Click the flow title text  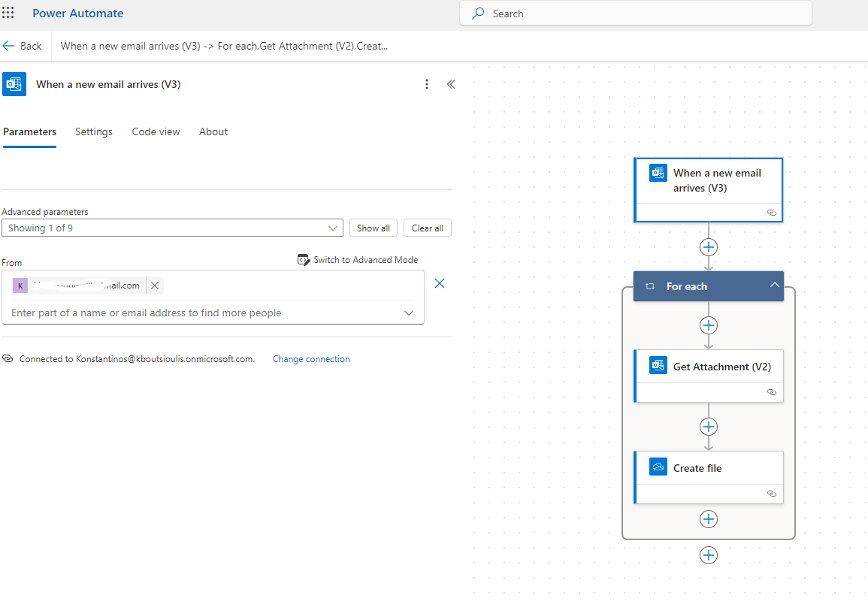[x=224, y=46]
